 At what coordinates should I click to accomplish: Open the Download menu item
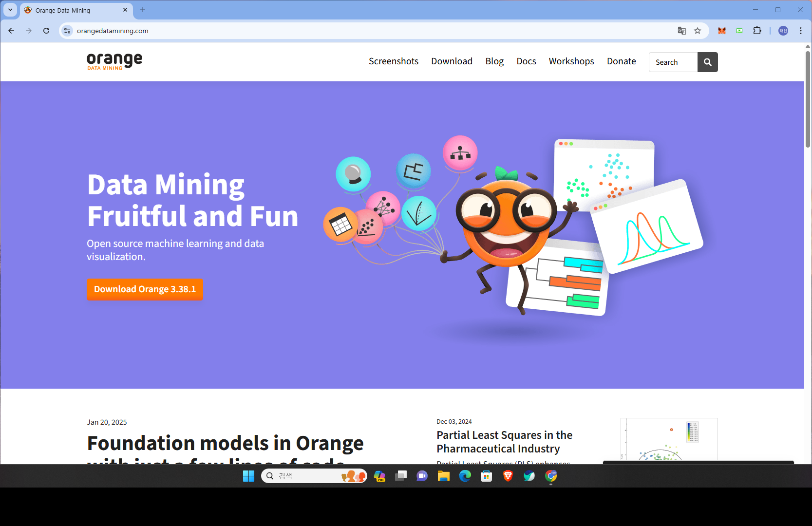click(x=452, y=61)
